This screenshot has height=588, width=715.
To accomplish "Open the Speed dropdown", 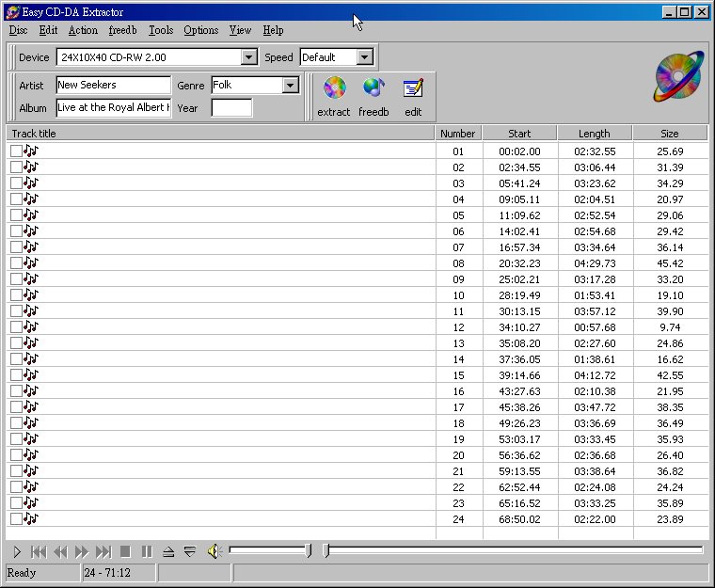I will (364, 57).
